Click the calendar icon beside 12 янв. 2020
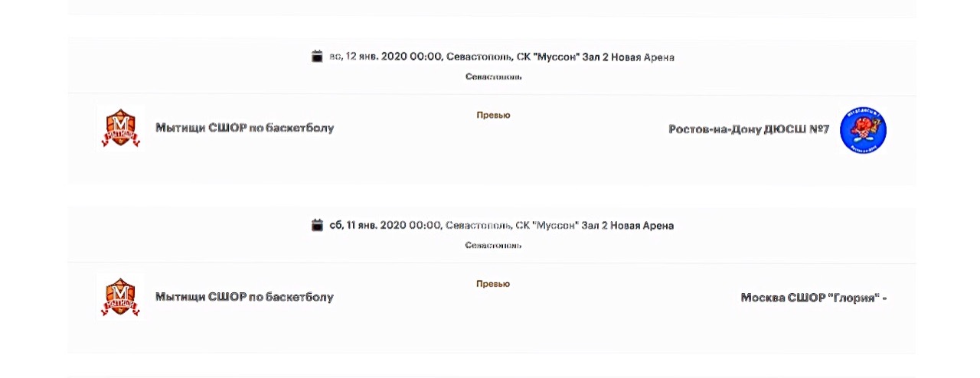Viewport: 980px width, 378px height. 317,56
